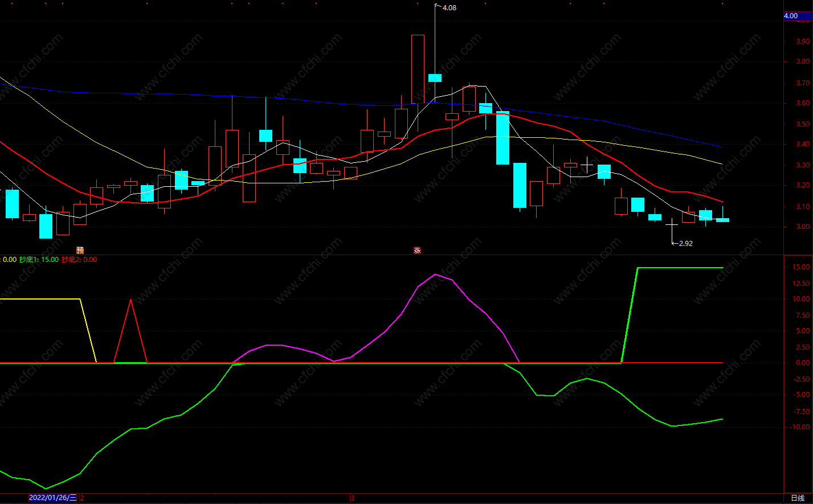The height and width of the screenshot is (504, 813).
Task: Click the 12.50 indicator axis label
Action: click(x=802, y=284)
